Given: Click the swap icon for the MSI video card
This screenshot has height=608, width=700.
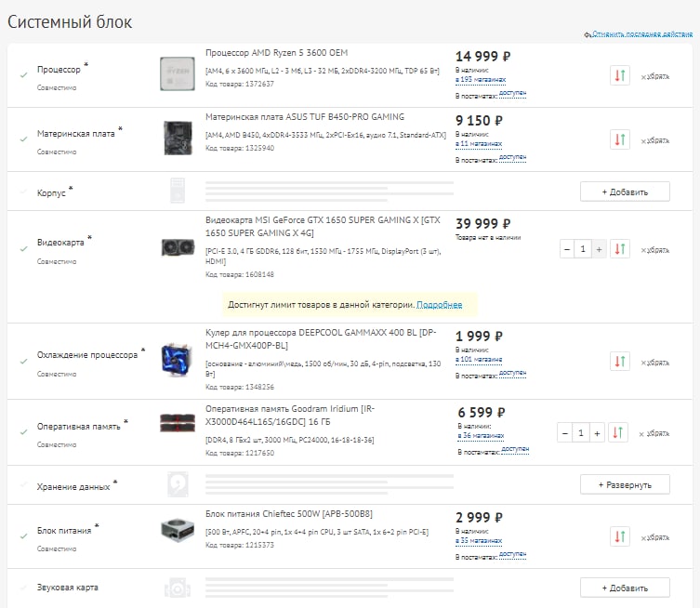Looking at the screenshot, I should tap(620, 249).
